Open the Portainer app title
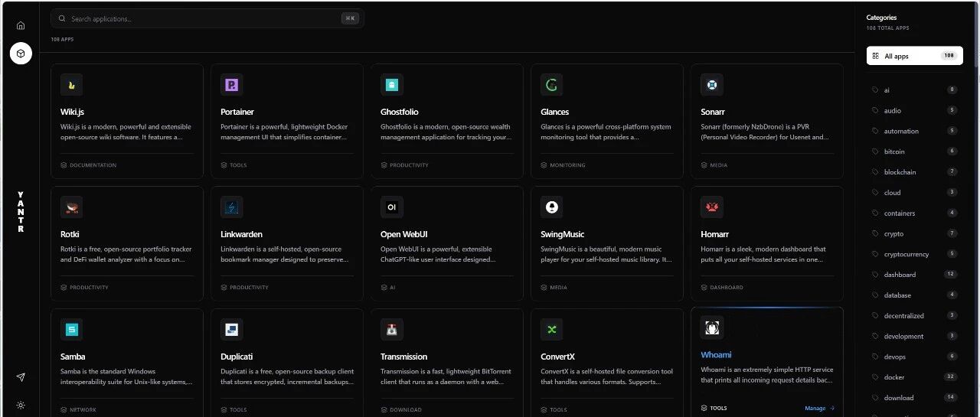The height and width of the screenshot is (417, 980). pos(237,112)
